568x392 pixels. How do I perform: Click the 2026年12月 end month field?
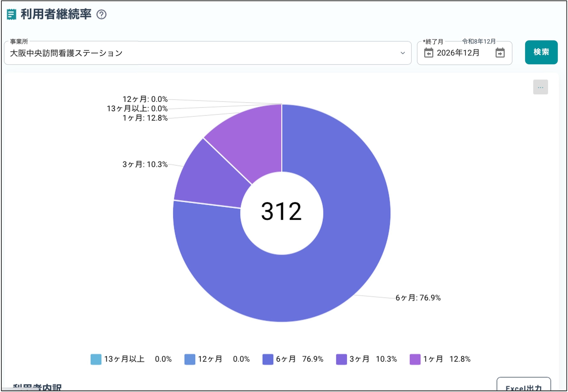click(x=458, y=53)
